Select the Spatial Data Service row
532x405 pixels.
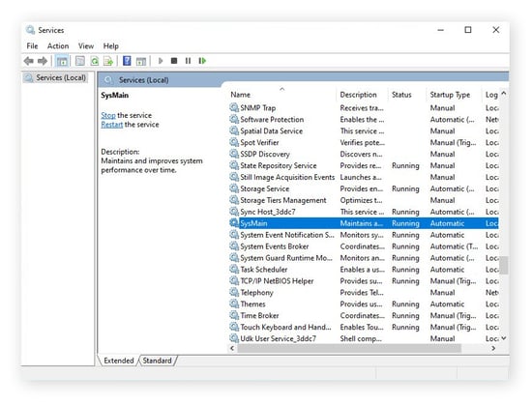coord(364,130)
